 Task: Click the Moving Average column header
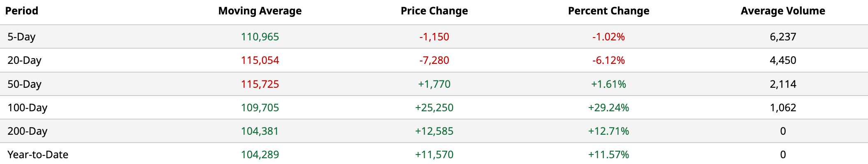(260, 11)
